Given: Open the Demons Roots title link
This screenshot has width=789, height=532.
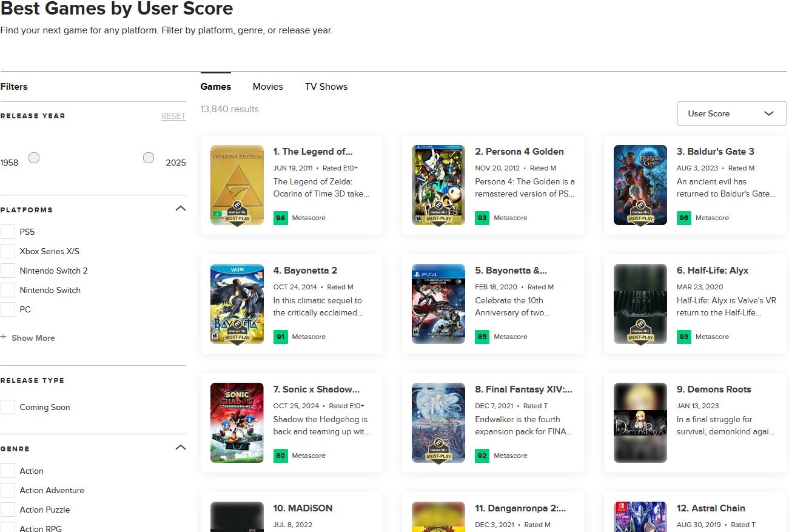Looking at the screenshot, I should (x=714, y=389).
